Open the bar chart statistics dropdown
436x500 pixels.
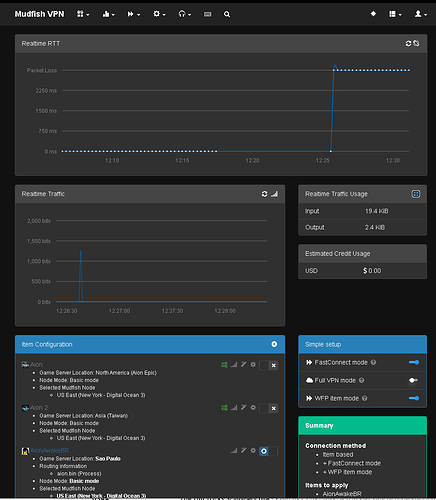tap(109, 14)
